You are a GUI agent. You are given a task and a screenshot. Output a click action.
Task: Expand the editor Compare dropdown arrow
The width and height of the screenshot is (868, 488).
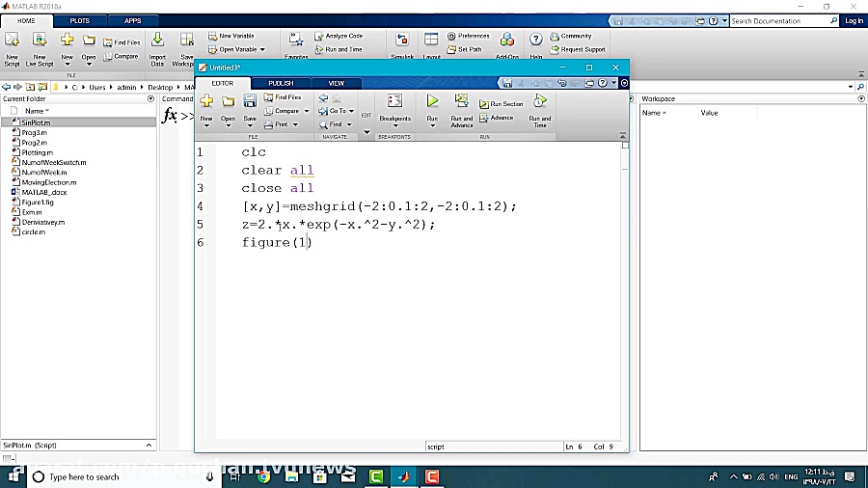click(x=306, y=111)
